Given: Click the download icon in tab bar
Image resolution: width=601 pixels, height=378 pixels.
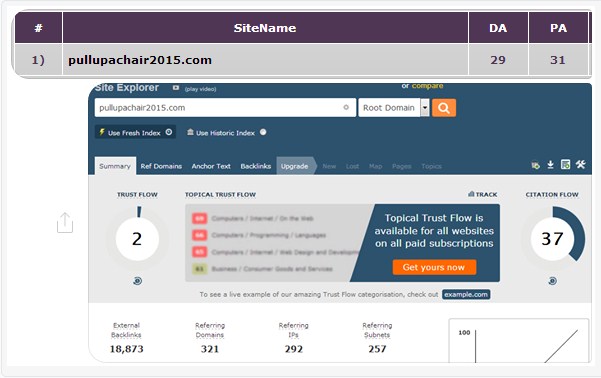Looking at the screenshot, I should coord(550,165).
